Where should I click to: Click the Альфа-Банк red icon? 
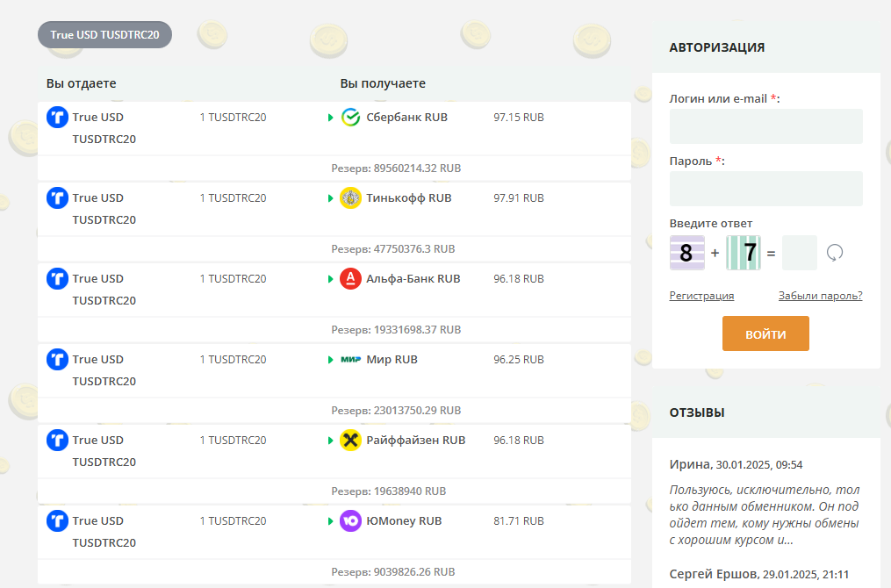coord(348,278)
